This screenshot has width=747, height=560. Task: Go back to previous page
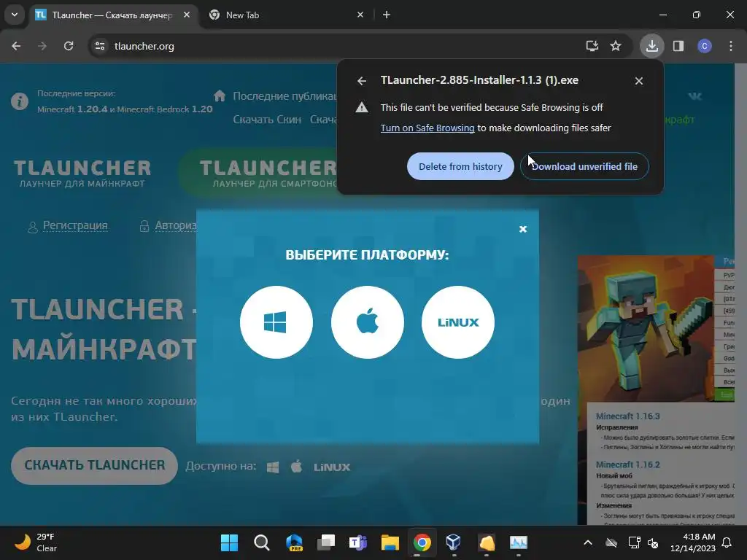[16, 46]
